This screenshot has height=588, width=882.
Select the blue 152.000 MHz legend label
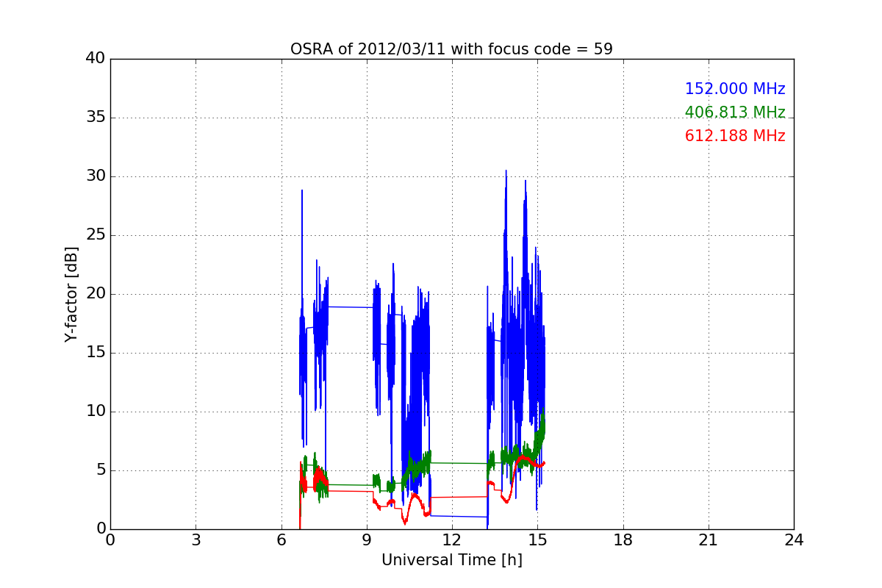(735, 89)
